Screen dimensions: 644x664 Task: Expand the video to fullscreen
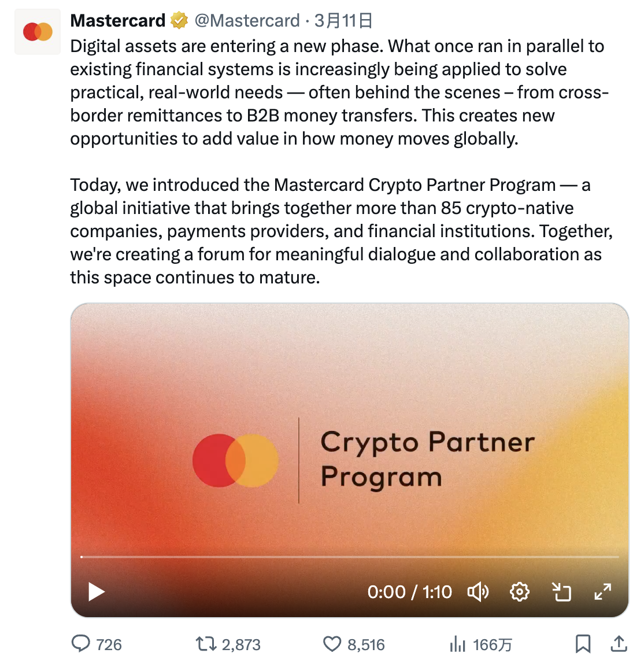point(602,592)
